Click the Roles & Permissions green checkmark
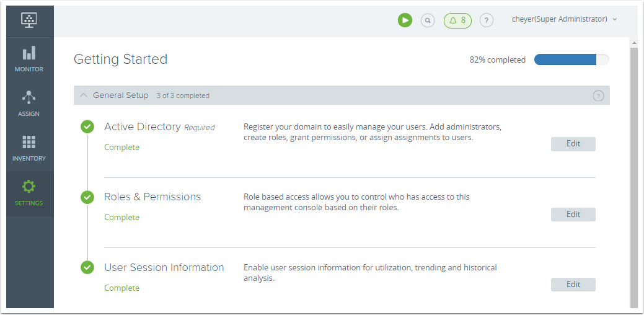This screenshot has width=644, height=315. click(x=87, y=197)
